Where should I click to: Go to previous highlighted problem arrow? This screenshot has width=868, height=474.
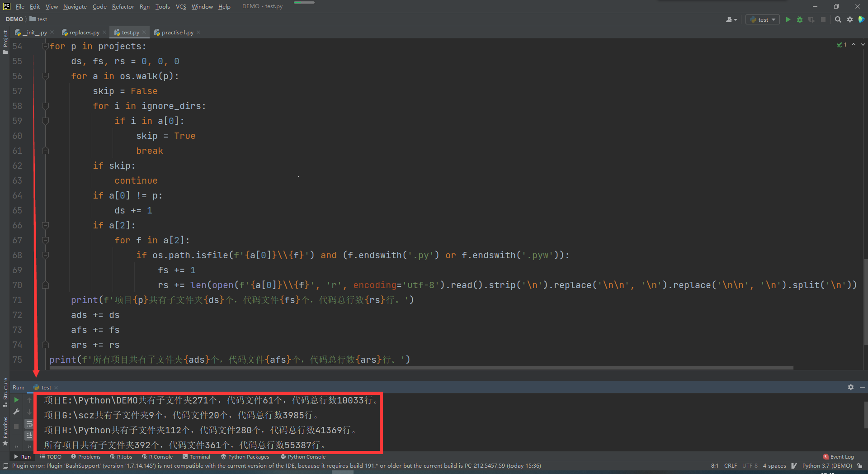854,44
